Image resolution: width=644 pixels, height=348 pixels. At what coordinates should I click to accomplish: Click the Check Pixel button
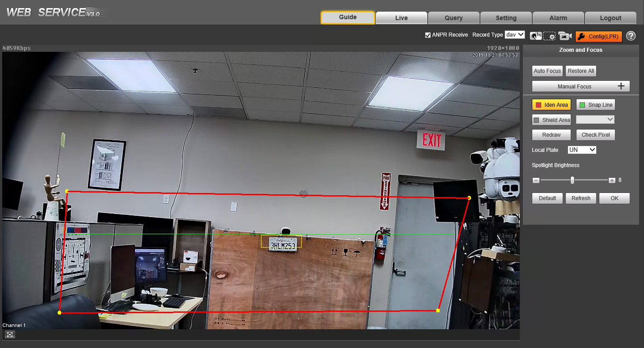coord(596,135)
